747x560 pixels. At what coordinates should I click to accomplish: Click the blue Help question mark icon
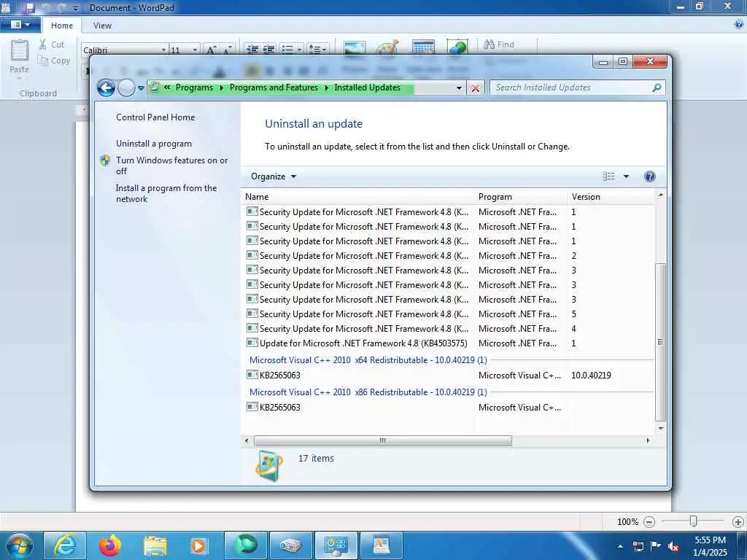coord(649,176)
